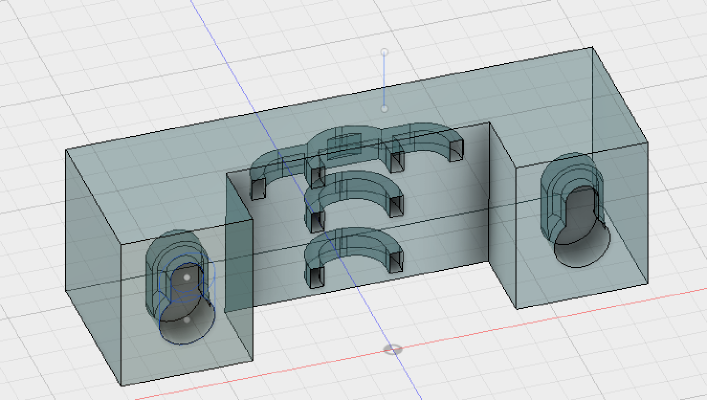Image resolution: width=707 pixels, height=400 pixels.
Task: Select lower sketch point inside left keyhole
Action: click(187, 320)
